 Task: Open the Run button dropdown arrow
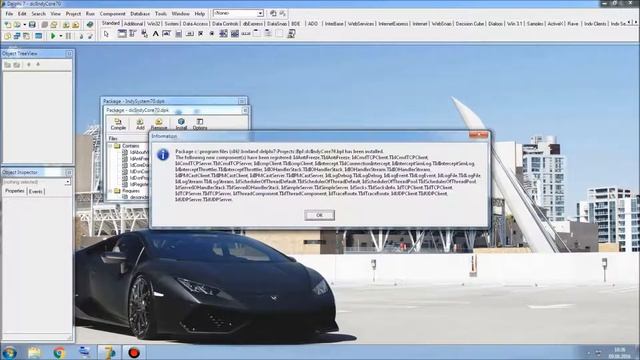click(x=60, y=36)
